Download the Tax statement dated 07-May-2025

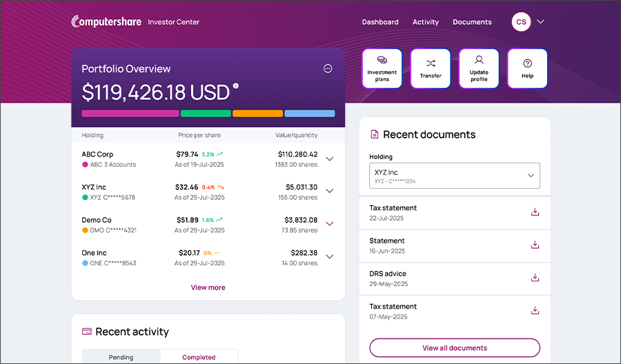535,311
